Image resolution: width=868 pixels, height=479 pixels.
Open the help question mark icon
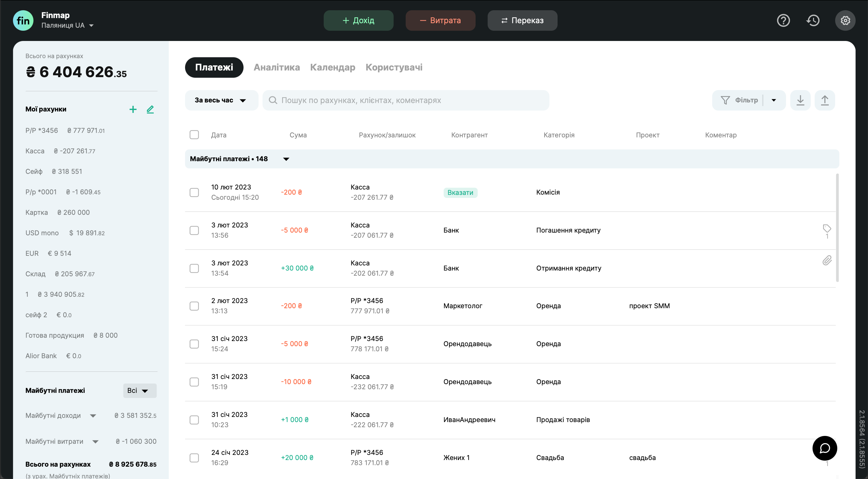tap(783, 20)
